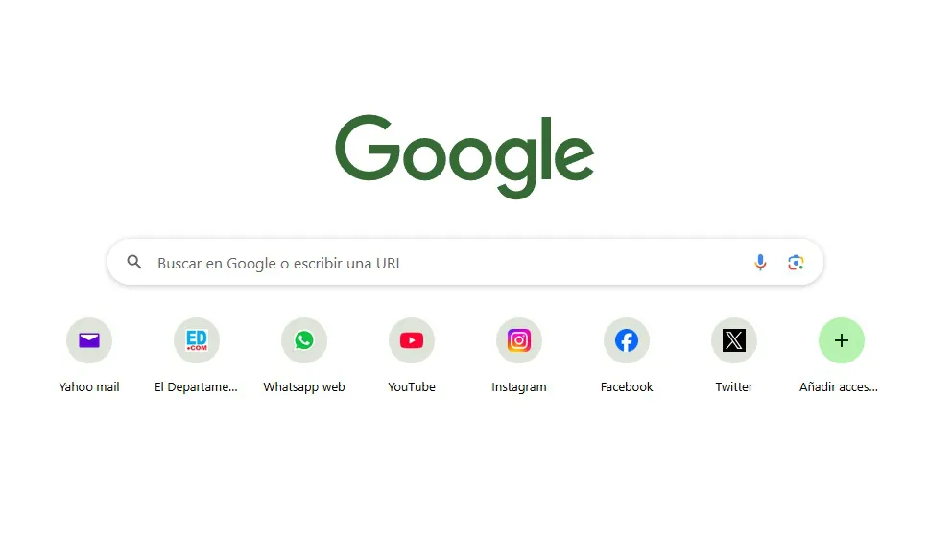Search by image with Google Lens icon

point(796,262)
